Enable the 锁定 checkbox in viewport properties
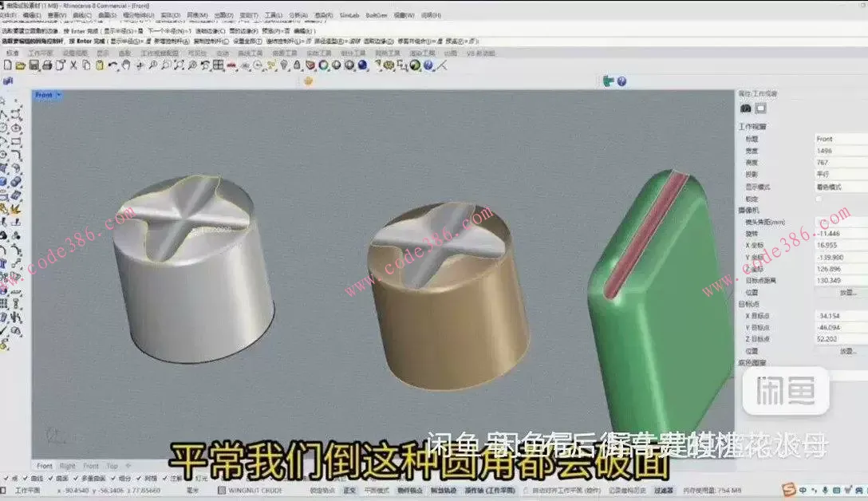 [819, 199]
